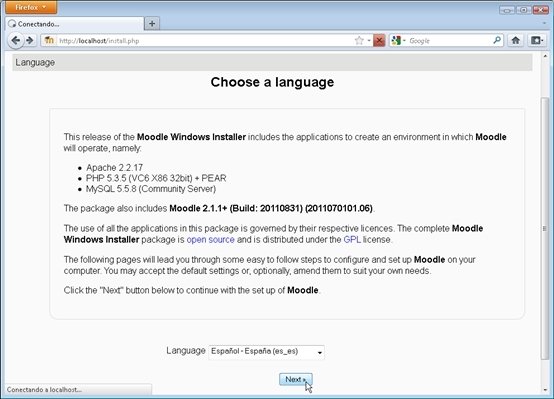Click the scrollbar down arrow
The width and height of the screenshot is (554, 399).
pos(544,390)
